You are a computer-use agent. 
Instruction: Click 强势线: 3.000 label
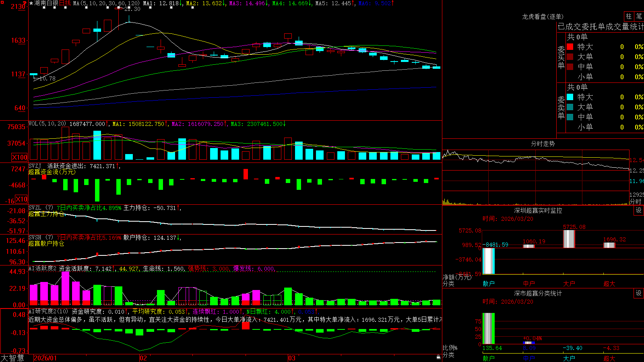pos(208,268)
